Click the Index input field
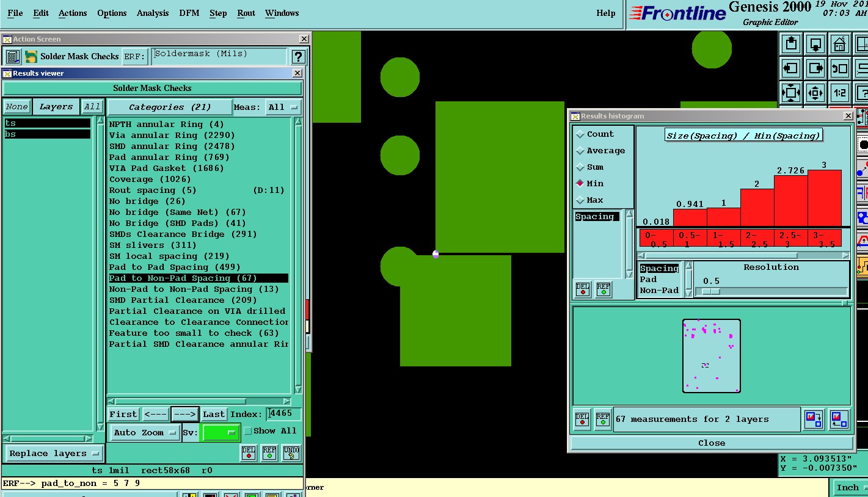Image resolution: width=868 pixels, height=497 pixels. coord(284,414)
